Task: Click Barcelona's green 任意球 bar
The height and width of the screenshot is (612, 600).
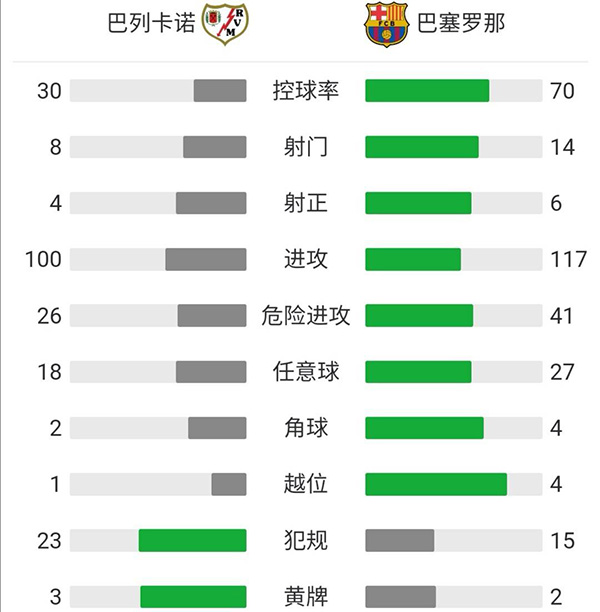Action: coord(418,372)
